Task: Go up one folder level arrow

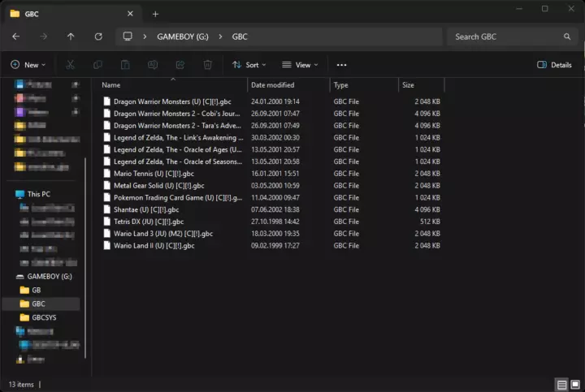Action: pyautogui.click(x=71, y=37)
